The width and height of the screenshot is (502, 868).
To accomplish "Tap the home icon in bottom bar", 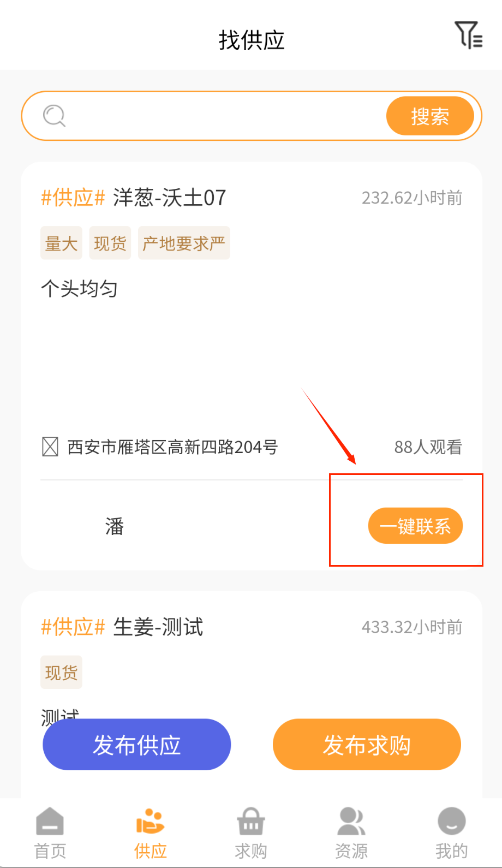I will pyautogui.click(x=50, y=822).
